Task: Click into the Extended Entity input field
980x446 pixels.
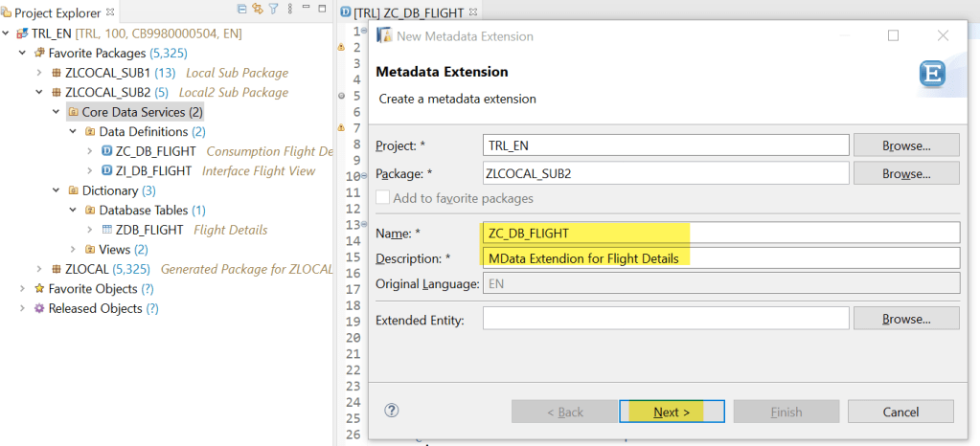Action: tap(666, 319)
